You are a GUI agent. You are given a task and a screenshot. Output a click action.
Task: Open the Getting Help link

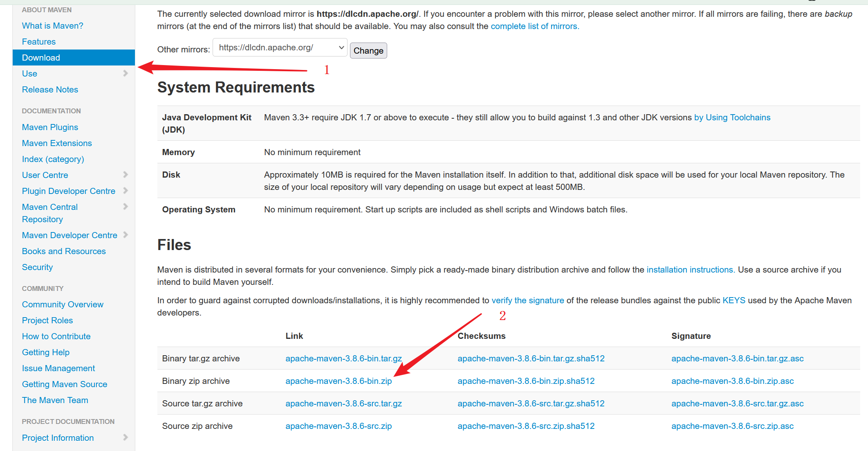(x=46, y=352)
